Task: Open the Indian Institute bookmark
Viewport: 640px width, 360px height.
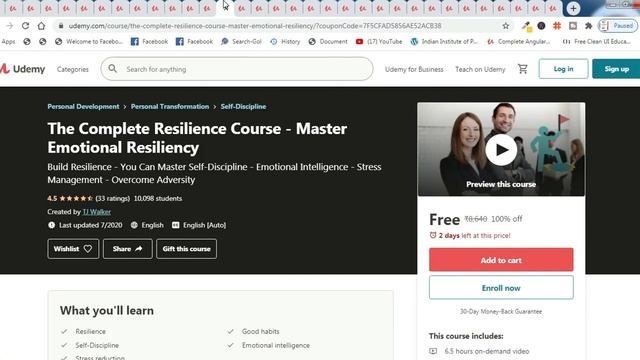Action: click(x=444, y=42)
